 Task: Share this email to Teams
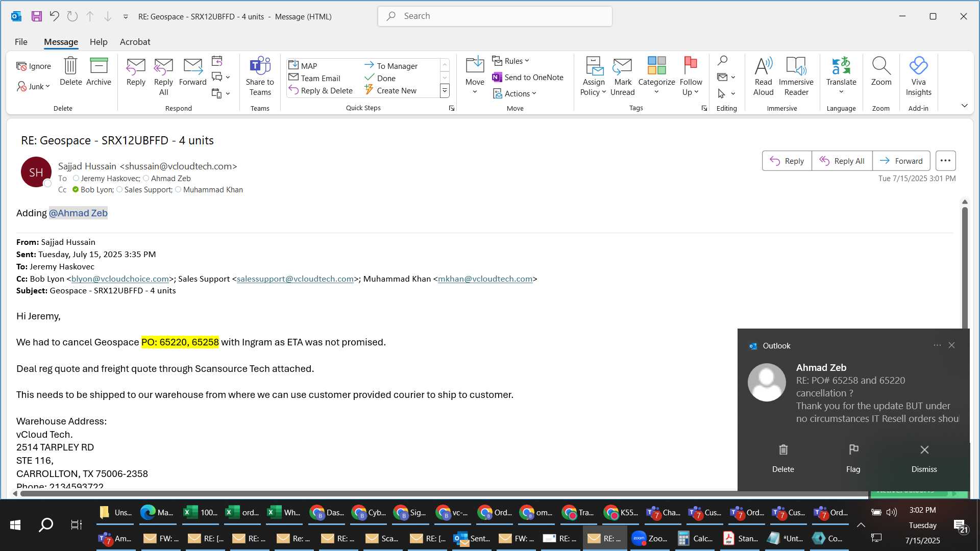pyautogui.click(x=260, y=77)
